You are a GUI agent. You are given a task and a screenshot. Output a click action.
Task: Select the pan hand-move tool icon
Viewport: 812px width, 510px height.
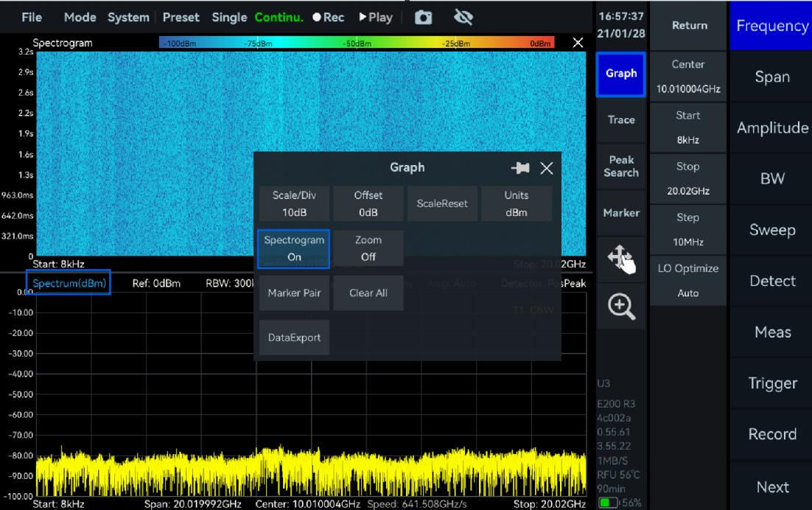coord(621,259)
